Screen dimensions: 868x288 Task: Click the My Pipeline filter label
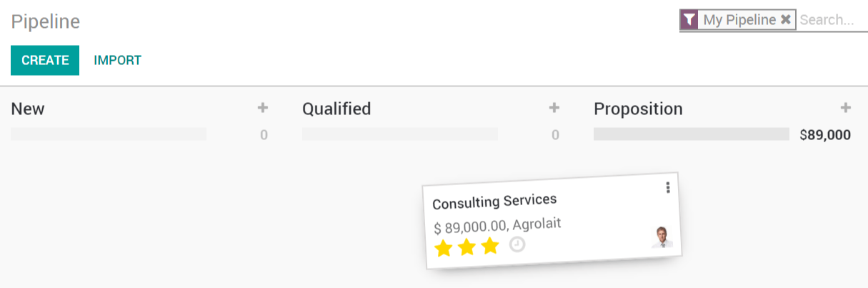[x=739, y=20]
